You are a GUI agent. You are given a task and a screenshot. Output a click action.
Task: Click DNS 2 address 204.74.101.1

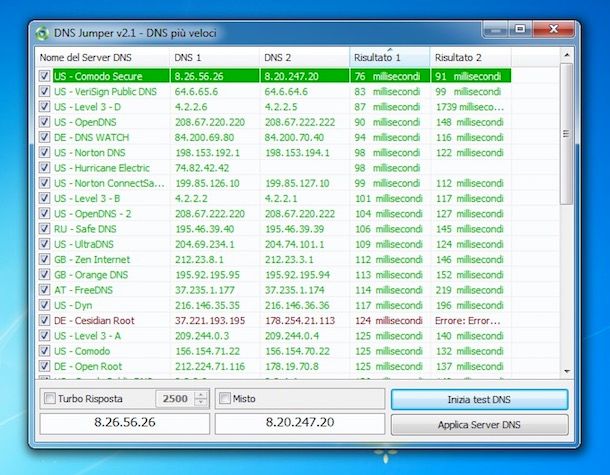coord(294,244)
